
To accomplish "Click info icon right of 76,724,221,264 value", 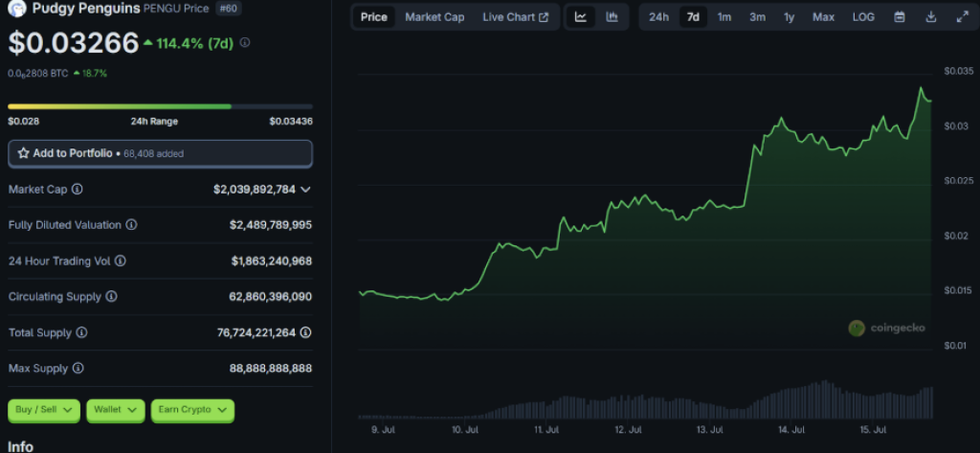I will coord(305,333).
